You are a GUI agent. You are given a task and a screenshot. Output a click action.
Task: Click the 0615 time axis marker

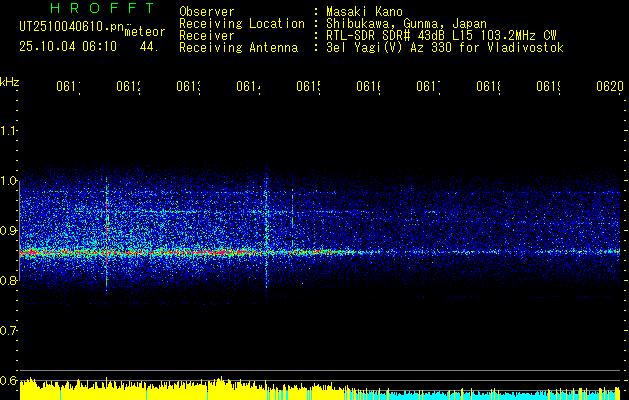tap(308, 86)
